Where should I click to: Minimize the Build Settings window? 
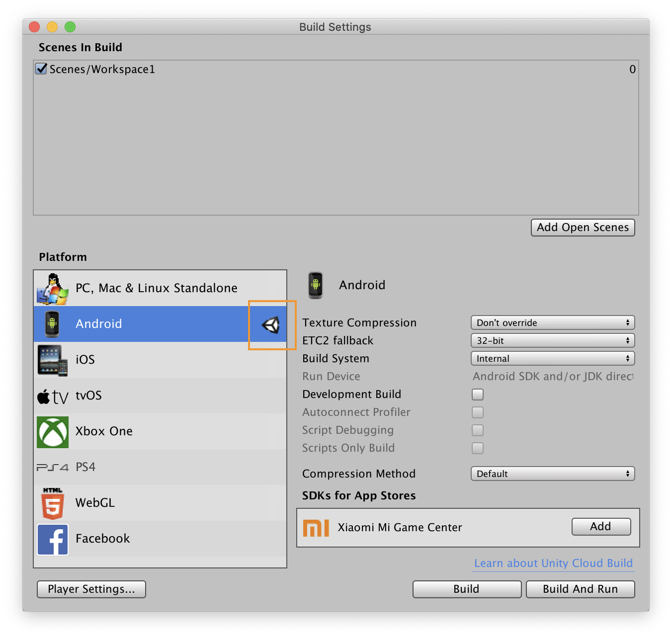point(52,27)
